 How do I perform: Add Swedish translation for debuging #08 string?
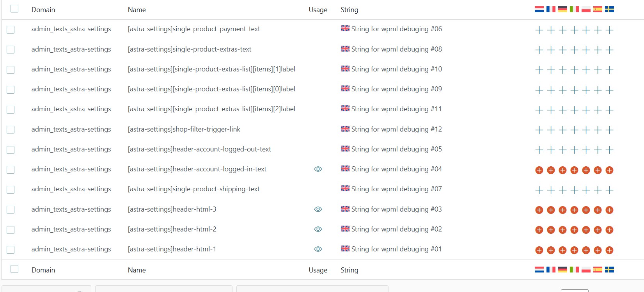609,50
